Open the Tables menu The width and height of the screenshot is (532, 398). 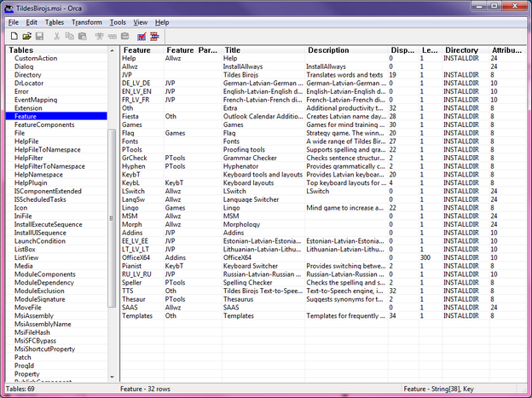click(54, 21)
